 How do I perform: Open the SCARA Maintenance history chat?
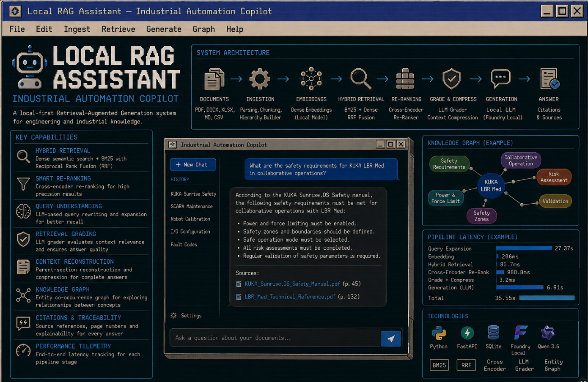click(192, 207)
